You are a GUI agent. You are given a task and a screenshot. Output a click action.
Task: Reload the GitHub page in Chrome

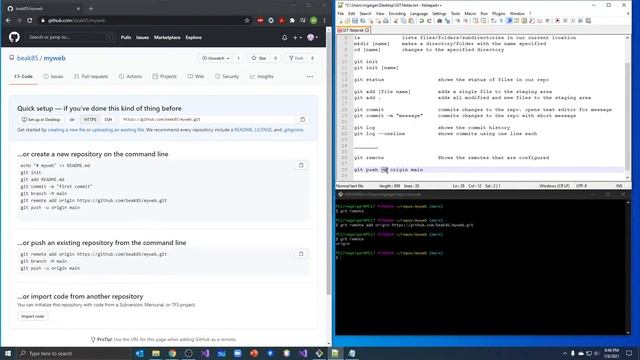(29, 20)
